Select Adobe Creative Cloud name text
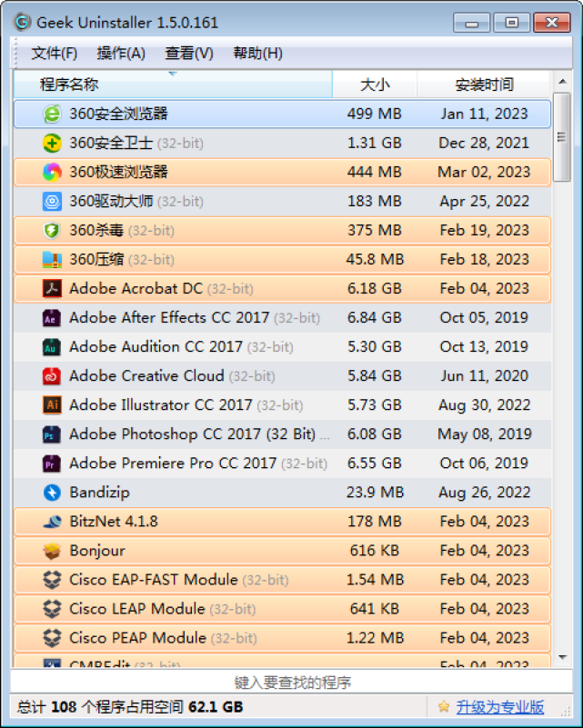This screenshot has height=728, width=583. pyautogui.click(x=146, y=376)
